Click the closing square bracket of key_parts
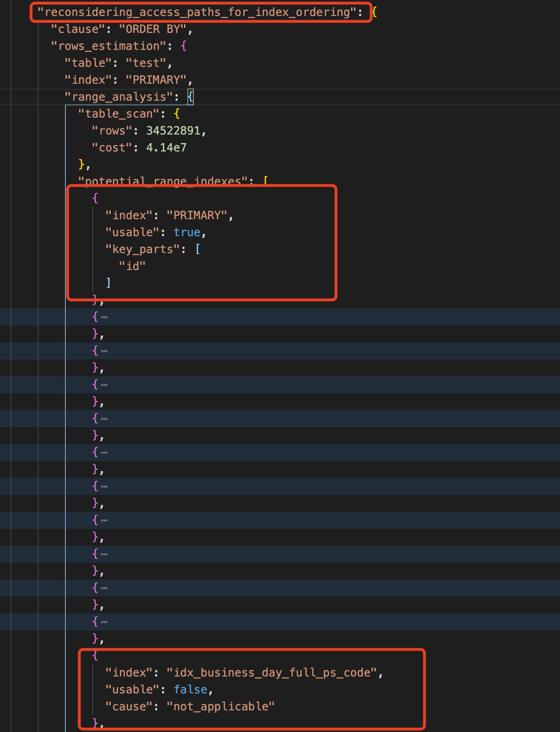The height and width of the screenshot is (732, 560). 108,283
